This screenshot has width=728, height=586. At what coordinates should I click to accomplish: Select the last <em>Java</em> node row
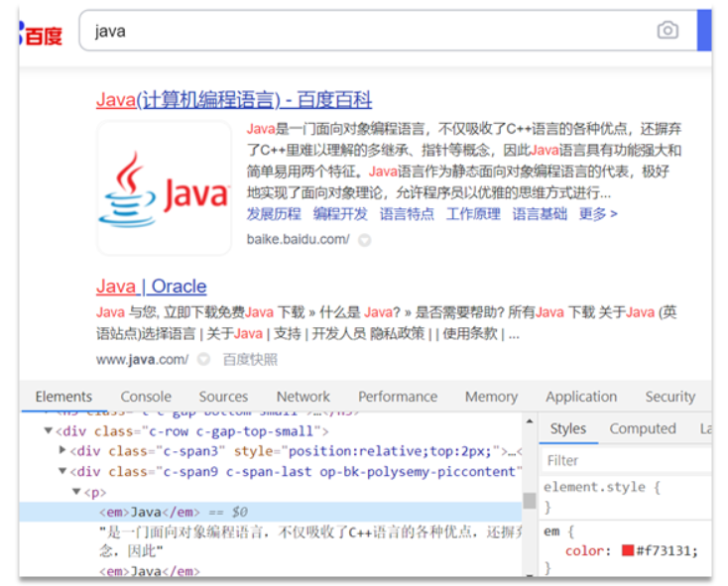pos(150,571)
